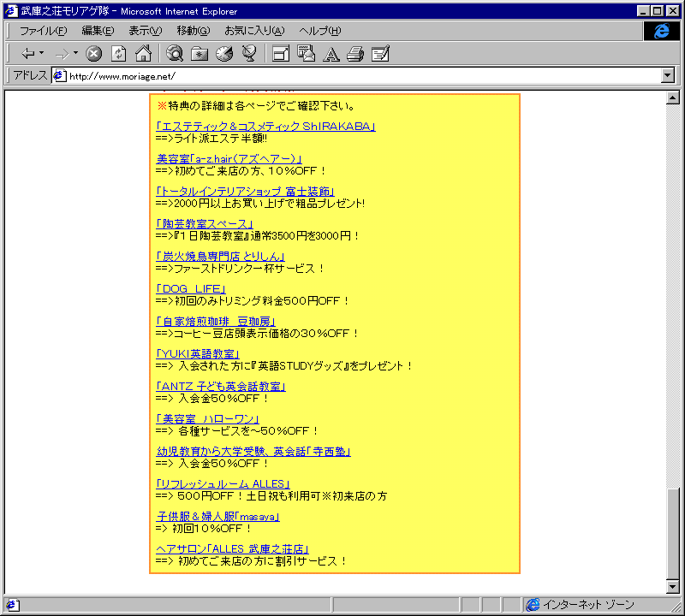685x616 pixels.
Task: Open the エステティック＆コスメティック ShIRAKABA link
Action: click(265, 126)
